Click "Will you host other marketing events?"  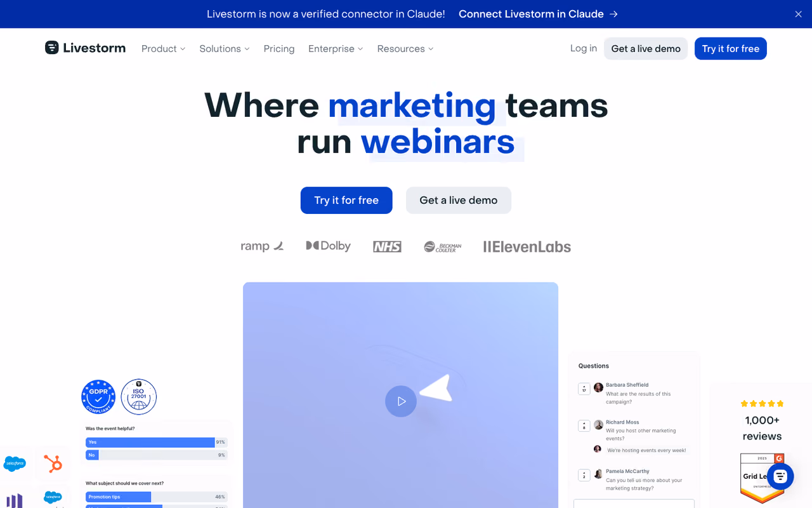(641, 434)
